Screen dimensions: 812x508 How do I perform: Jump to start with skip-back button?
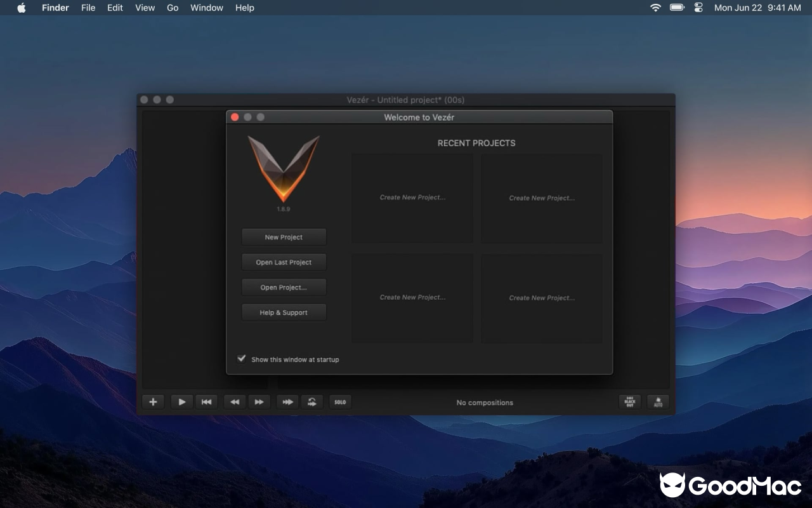(x=206, y=402)
